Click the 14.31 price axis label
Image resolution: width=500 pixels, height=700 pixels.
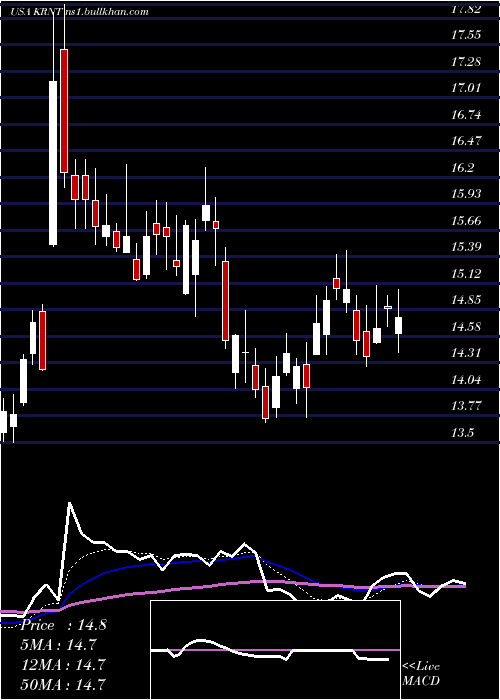point(466,353)
